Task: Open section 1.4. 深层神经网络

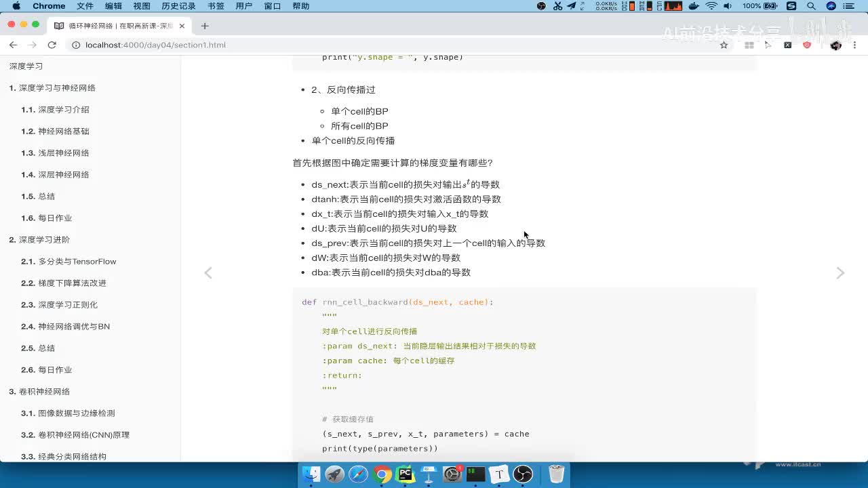Action: 55,175
